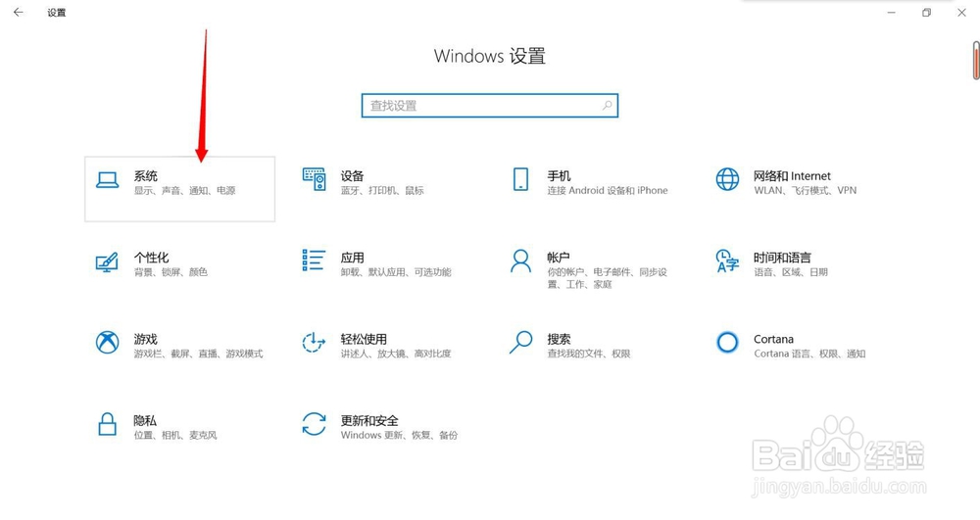The image size is (980, 520).
Task: Click description Windows 更新、恢复、备份
Action: 399,435
